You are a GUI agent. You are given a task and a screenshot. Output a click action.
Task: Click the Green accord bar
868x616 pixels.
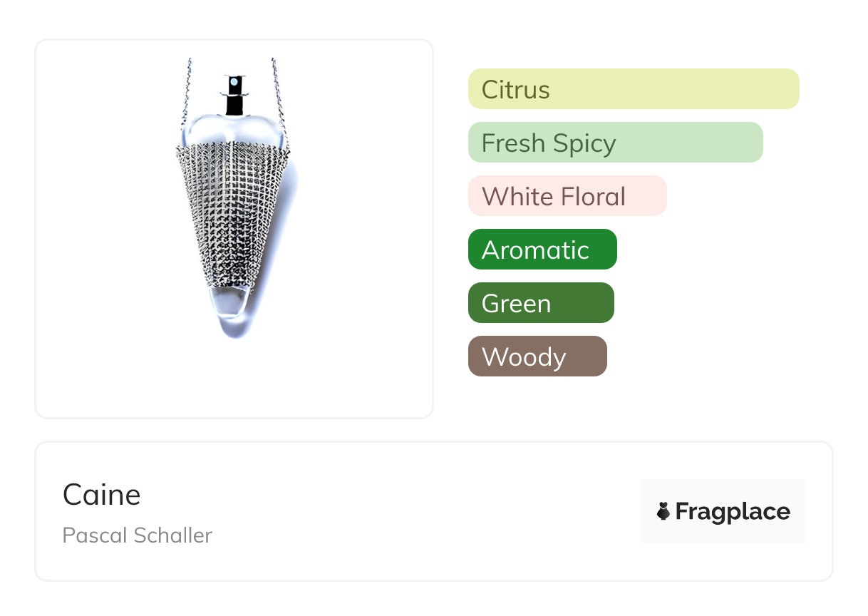[x=540, y=303]
